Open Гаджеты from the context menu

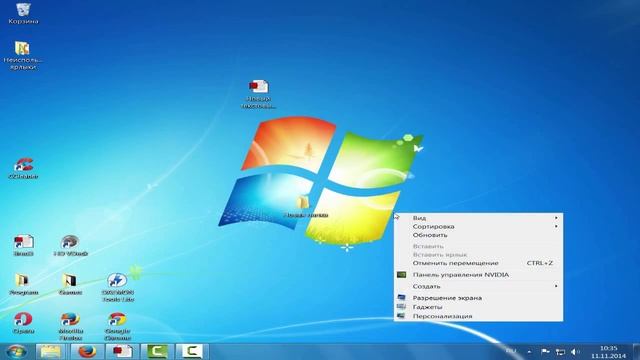[478, 307]
